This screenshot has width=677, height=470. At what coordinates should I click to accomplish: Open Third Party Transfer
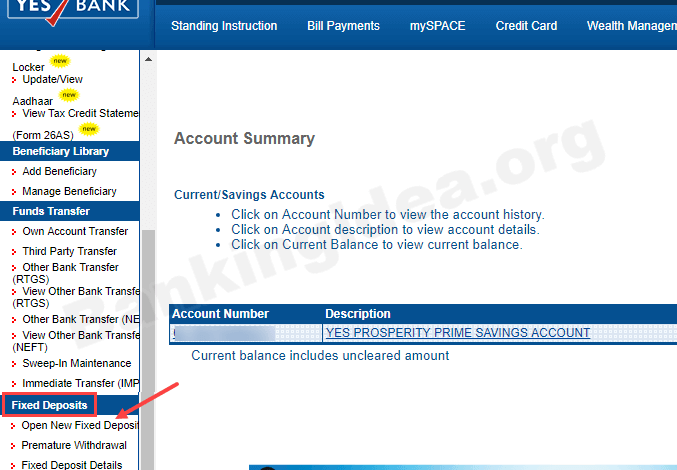[x=70, y=251]
